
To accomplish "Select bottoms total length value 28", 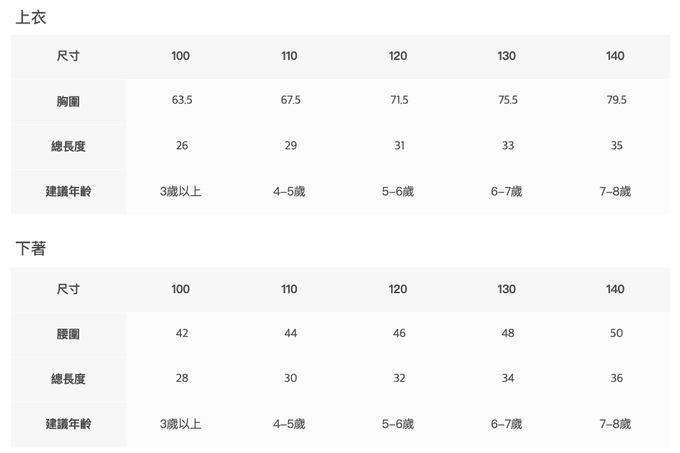I will [x=181, y=379].
